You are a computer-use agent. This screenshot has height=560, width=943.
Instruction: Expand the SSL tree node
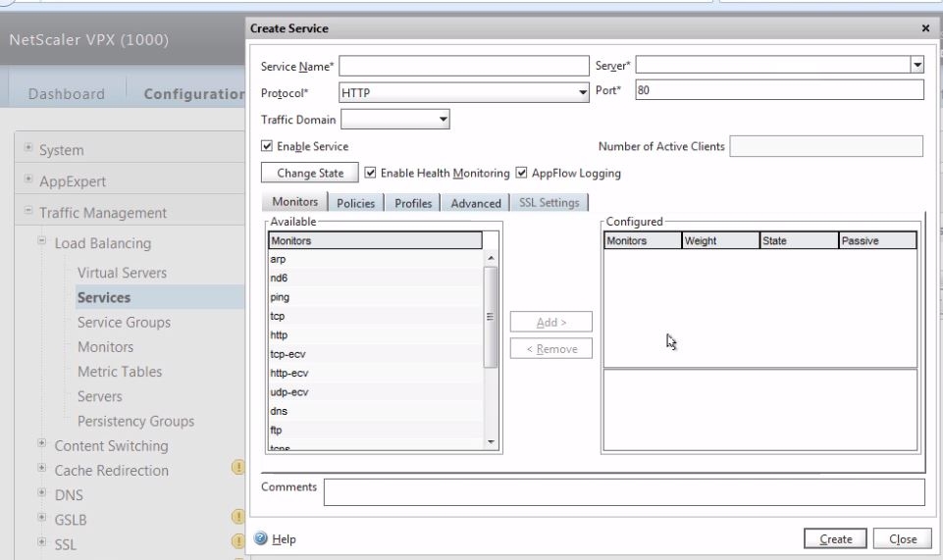pyautogui.click(x=41, y=541)
